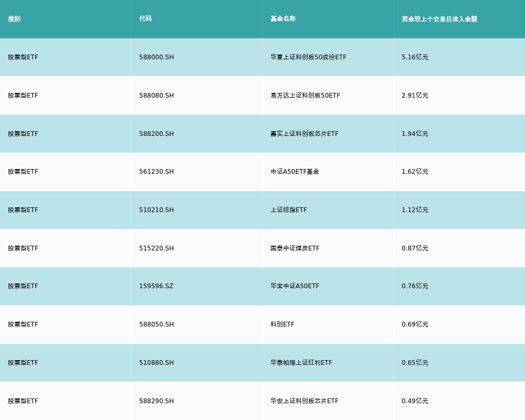Click the 嘉实上证科创板芯片ETF entry
The width and height of the screenshot is (525, 420).
point(304,134)
